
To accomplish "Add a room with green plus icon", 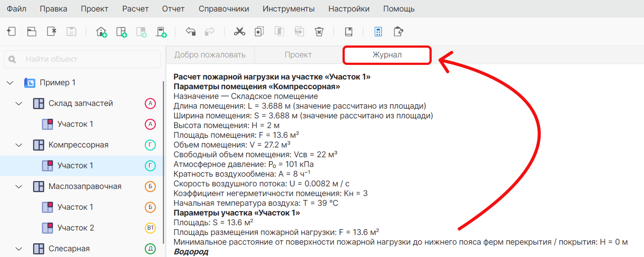I will point(121,32).
